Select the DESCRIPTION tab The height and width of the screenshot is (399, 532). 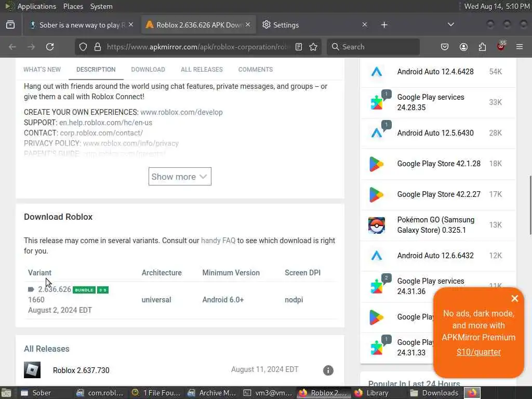(x=96, y=70)
